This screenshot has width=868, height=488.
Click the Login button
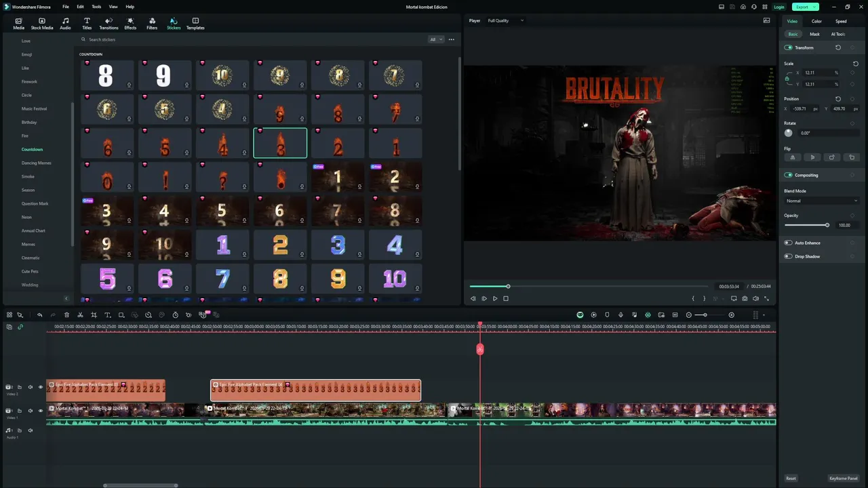(x=779, y=7)
